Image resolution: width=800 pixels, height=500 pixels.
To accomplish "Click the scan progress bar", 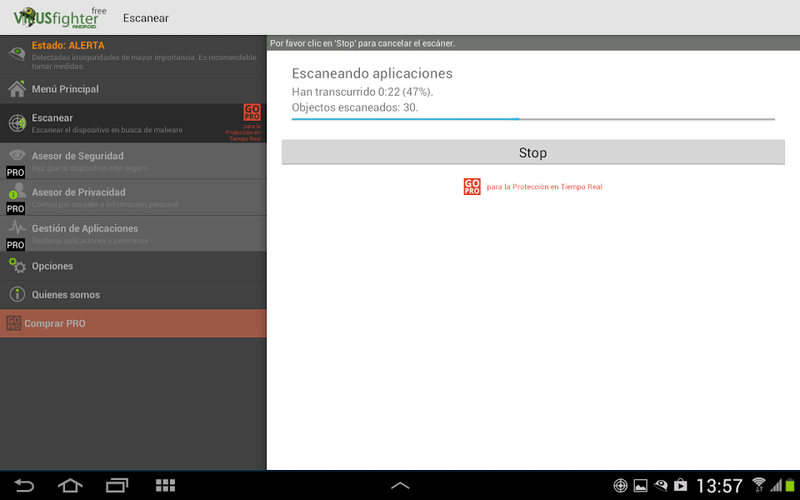I will click(533, 119).
